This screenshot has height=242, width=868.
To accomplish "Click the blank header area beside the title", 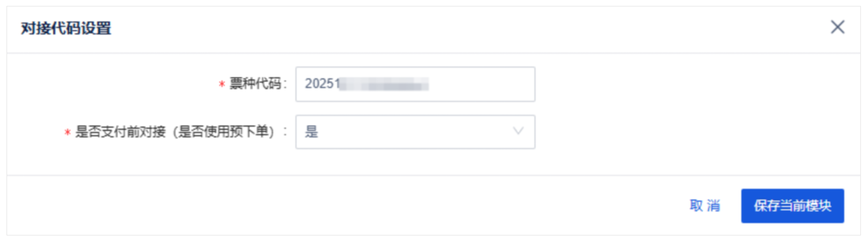I will [472, 28].
